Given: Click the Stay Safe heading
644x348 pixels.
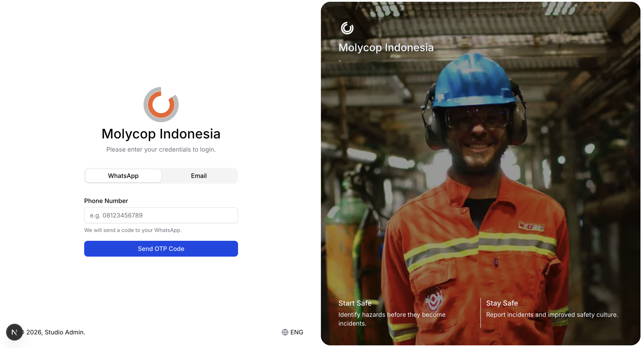Looking at the screenshot, I should pyautogui.click(x=502, y=303).
